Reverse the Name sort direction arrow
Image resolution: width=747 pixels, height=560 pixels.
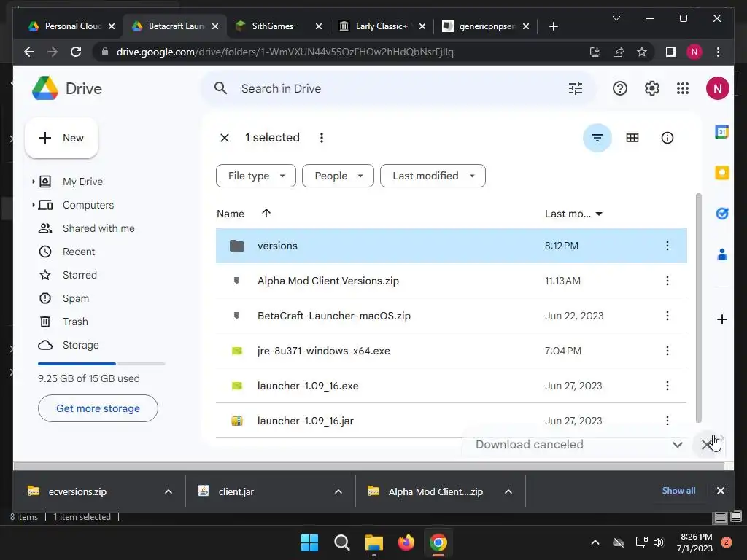266,214
